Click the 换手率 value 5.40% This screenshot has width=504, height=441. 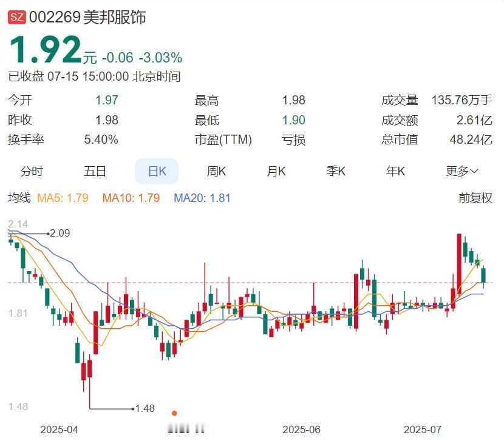point(101,140)
